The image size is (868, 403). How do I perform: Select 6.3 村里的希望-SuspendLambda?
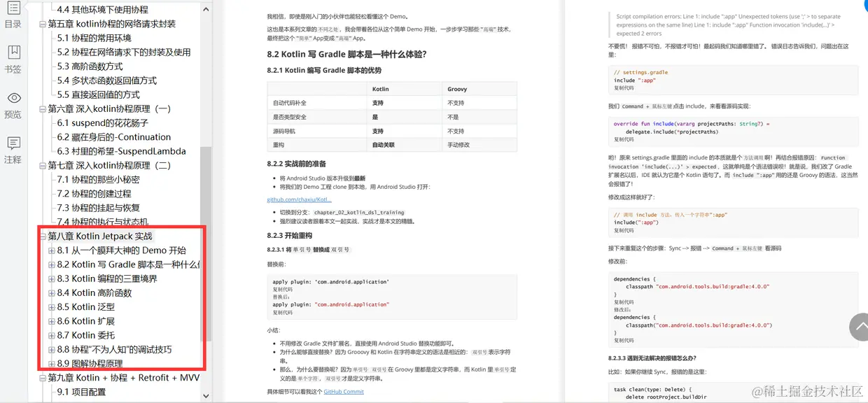coord(122,151)
